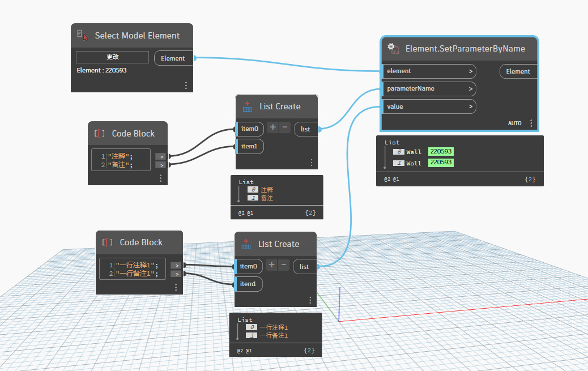The image size is (588, 371).
Task: Add an item with the plus button on the List Create node feeding value
Action: tap(271, 265)
